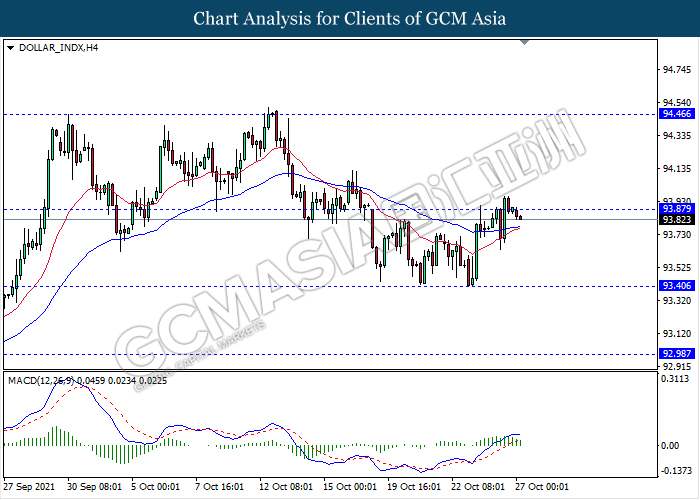Select the 92.987 support level label

click(677, 354)
